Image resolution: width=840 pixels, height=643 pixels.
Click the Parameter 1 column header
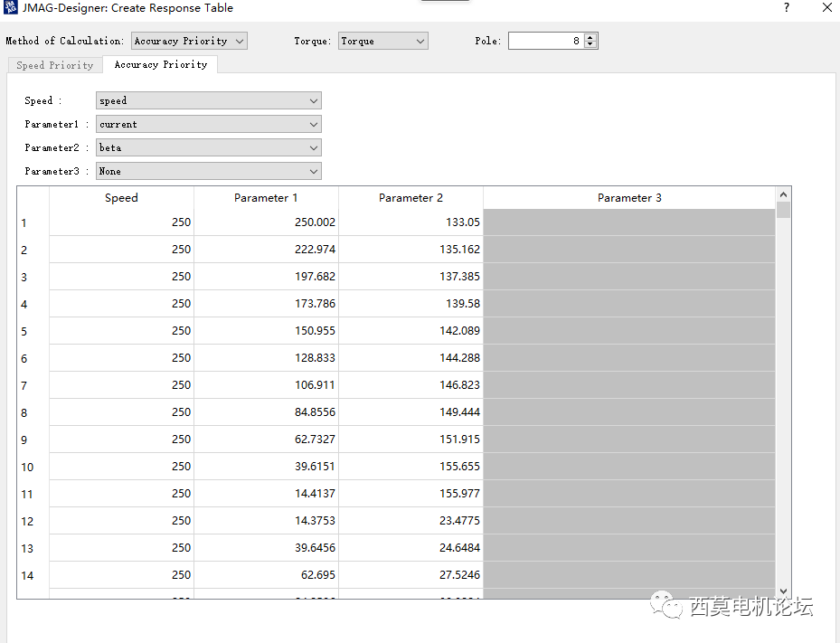(266, 198)
